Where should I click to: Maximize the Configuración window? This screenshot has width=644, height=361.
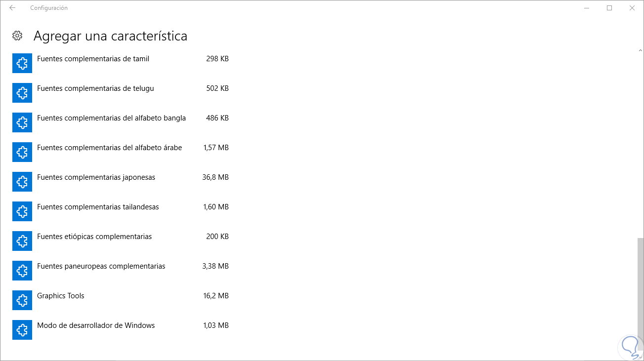point(609,8)
